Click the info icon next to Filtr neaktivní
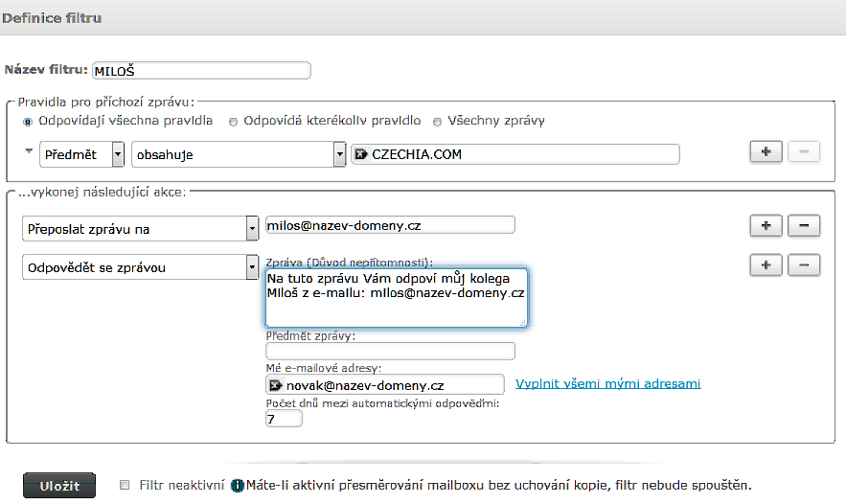The image size is (846, 504). 238,485
